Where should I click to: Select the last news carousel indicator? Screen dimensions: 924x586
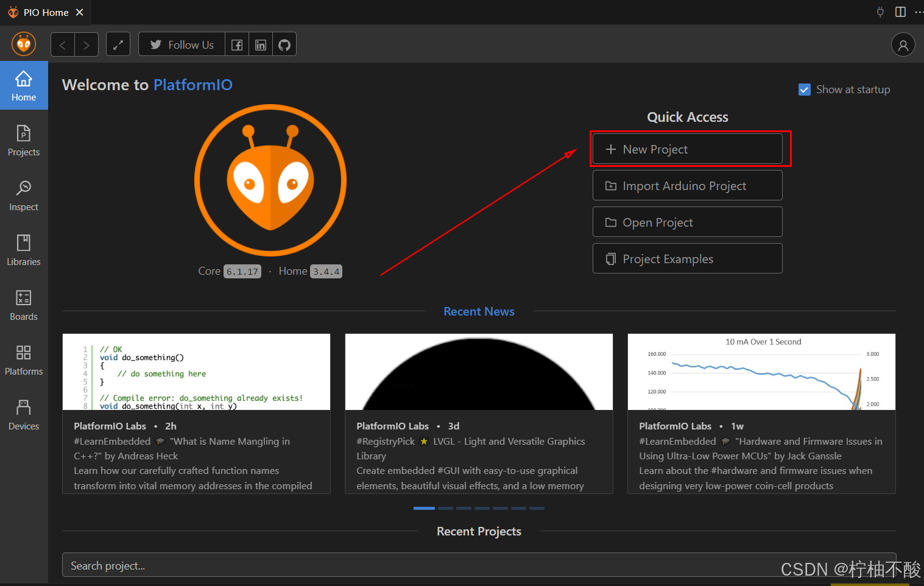[x=537, y=508]
